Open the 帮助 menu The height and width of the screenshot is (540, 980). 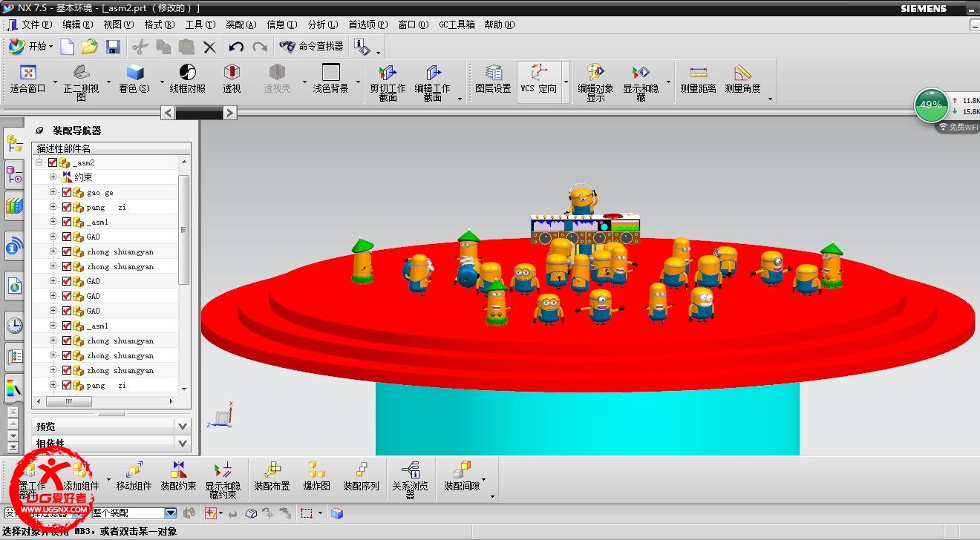pos(500,24)
